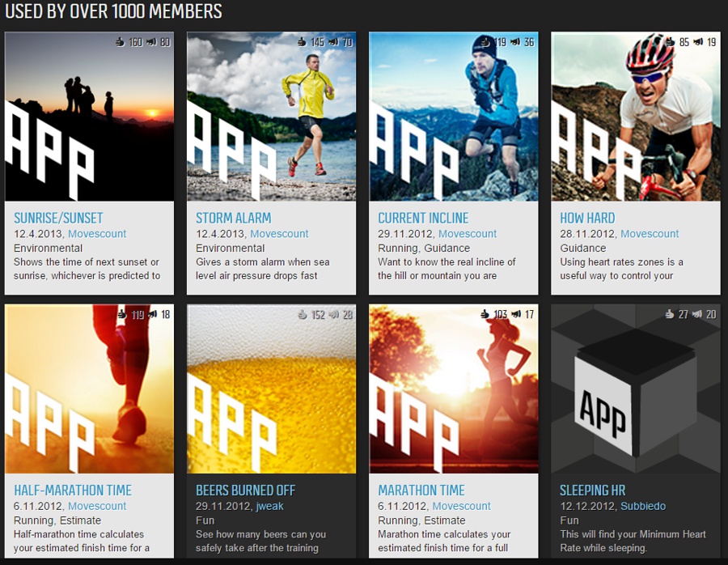Open the HALF-MARATHON TIME app title

(x=73, y=491)
